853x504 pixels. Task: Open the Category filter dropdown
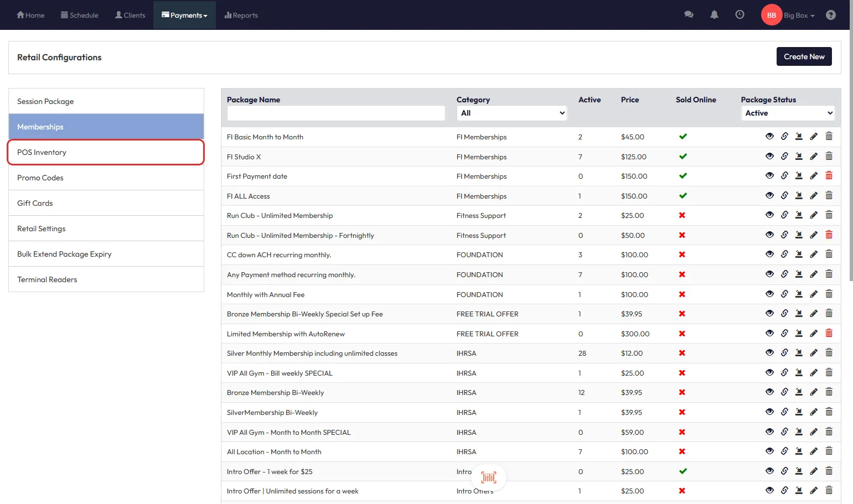coord(513,113)
